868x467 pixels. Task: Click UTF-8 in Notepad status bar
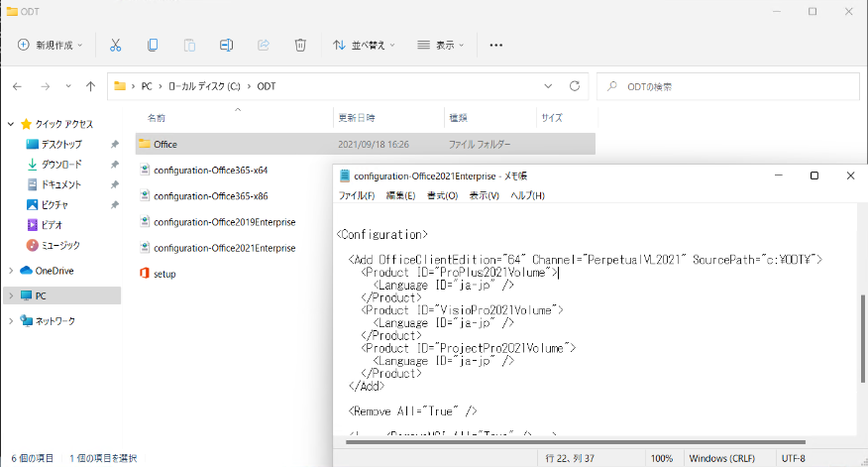(x=794, y=459)
